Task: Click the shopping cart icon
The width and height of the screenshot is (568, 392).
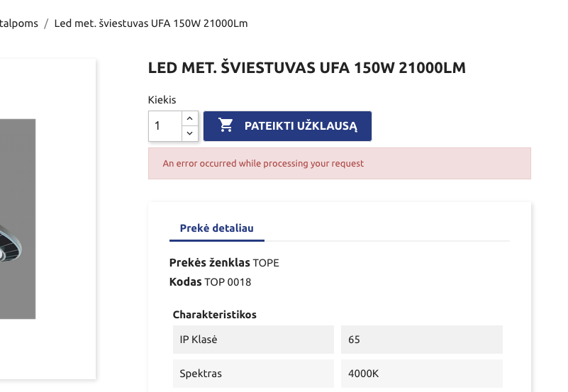Action: 226,126
